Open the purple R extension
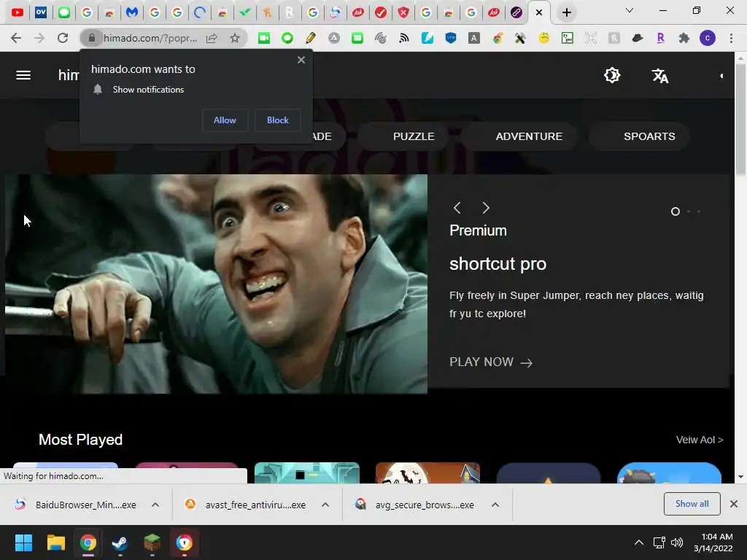Screen dimensions: 747x560 pyautogui.click(x=661, y=38)
